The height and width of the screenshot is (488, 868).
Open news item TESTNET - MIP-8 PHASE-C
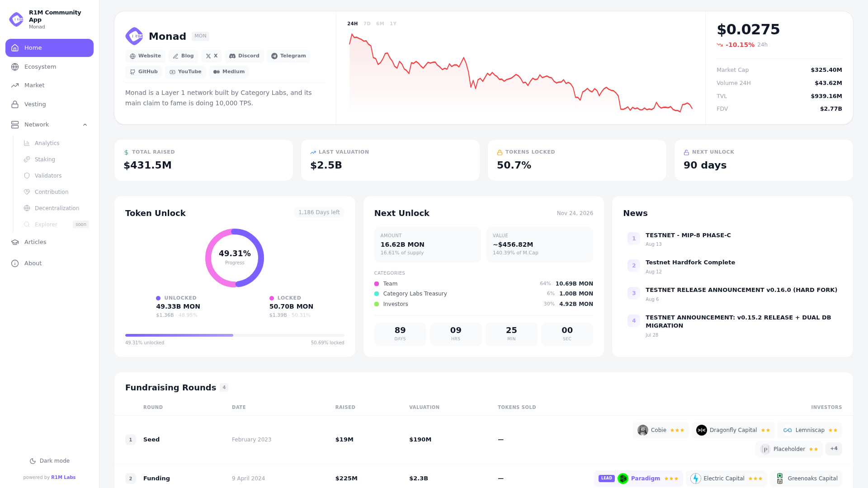[688, 235]
